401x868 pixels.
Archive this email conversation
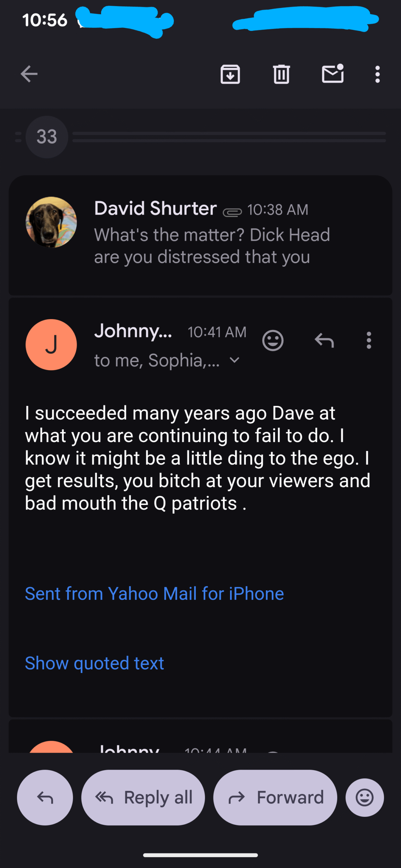pyautogui.click(x=230, y=74)
